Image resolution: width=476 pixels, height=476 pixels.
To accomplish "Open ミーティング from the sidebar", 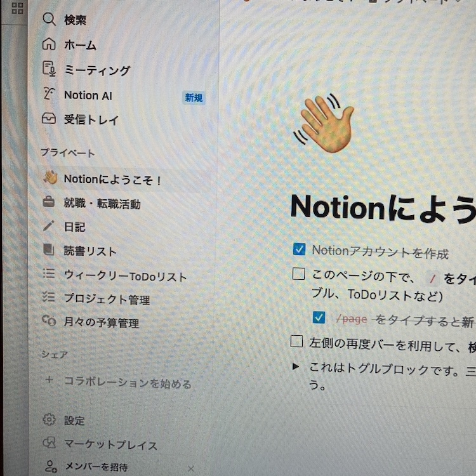I will click(98, 70).
